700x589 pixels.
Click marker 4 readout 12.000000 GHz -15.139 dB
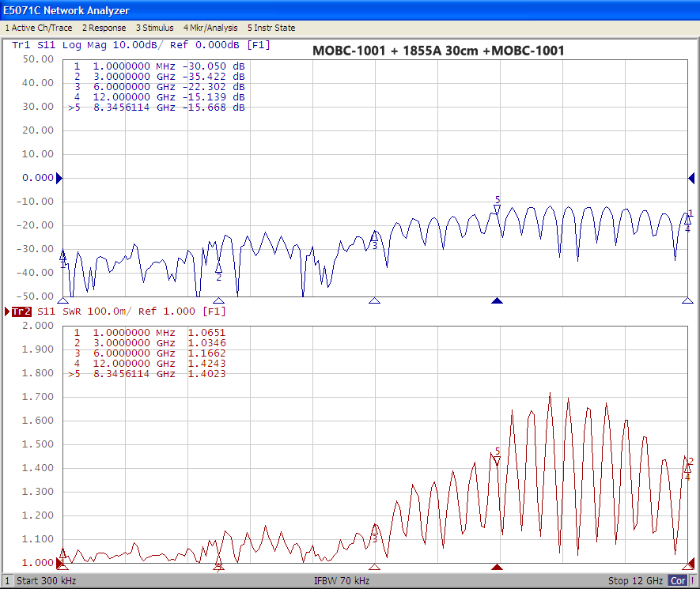tap(159, 97)
